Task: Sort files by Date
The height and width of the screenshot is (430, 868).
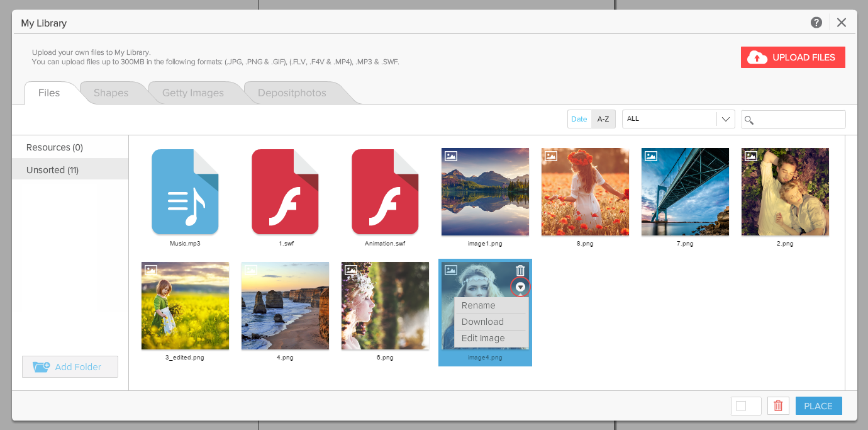Action: click(579, 119)
